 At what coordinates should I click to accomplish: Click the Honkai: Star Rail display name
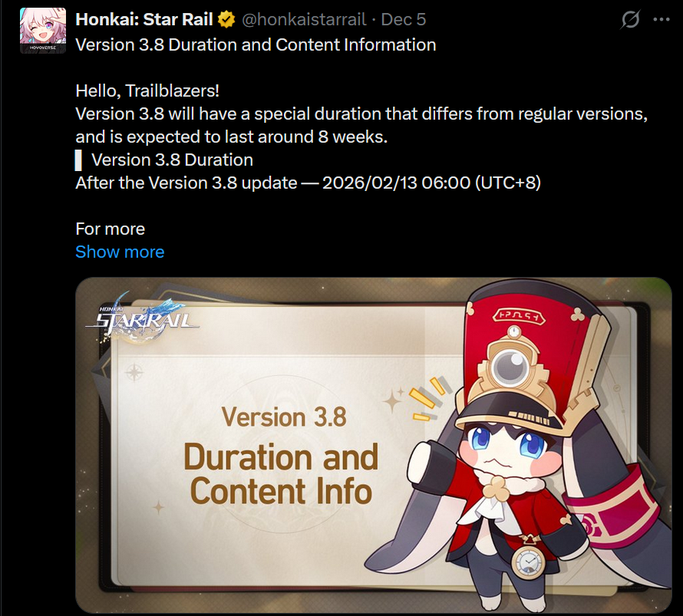[144, 20]
